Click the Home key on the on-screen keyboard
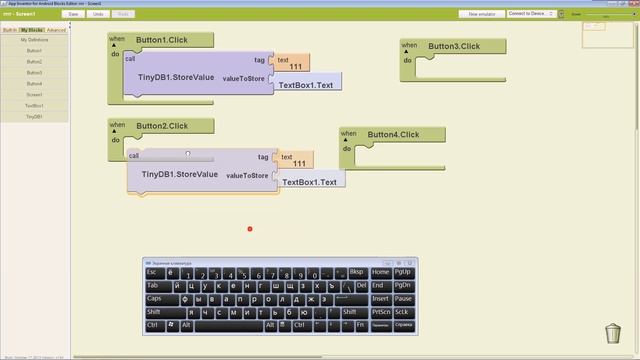The image size is (640, 360). (x=381, y=273)
